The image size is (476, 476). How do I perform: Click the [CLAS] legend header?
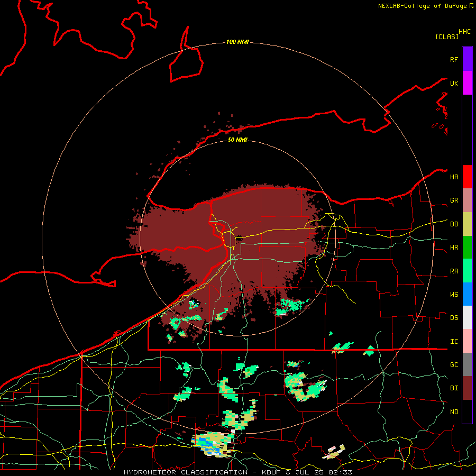click(447, 36)
